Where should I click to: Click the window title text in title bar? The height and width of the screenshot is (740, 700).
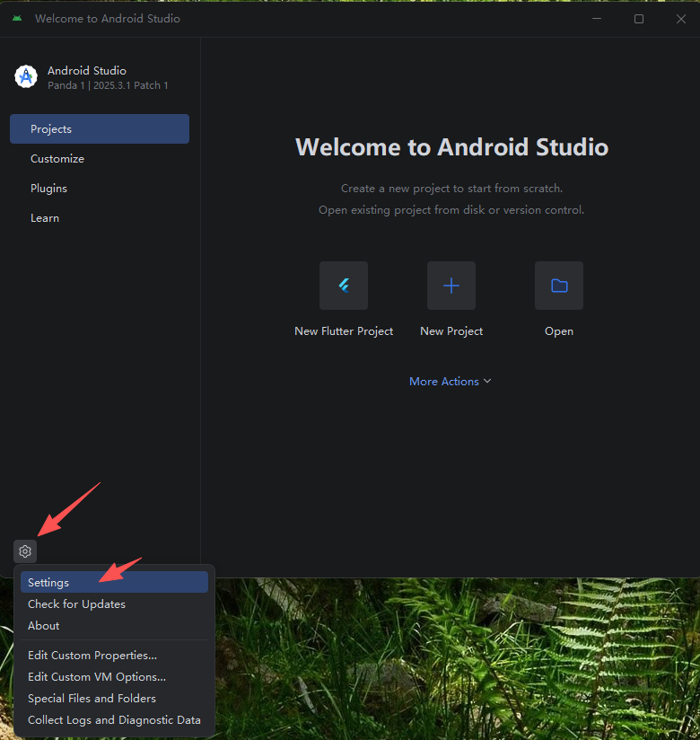tap(108, 18)
